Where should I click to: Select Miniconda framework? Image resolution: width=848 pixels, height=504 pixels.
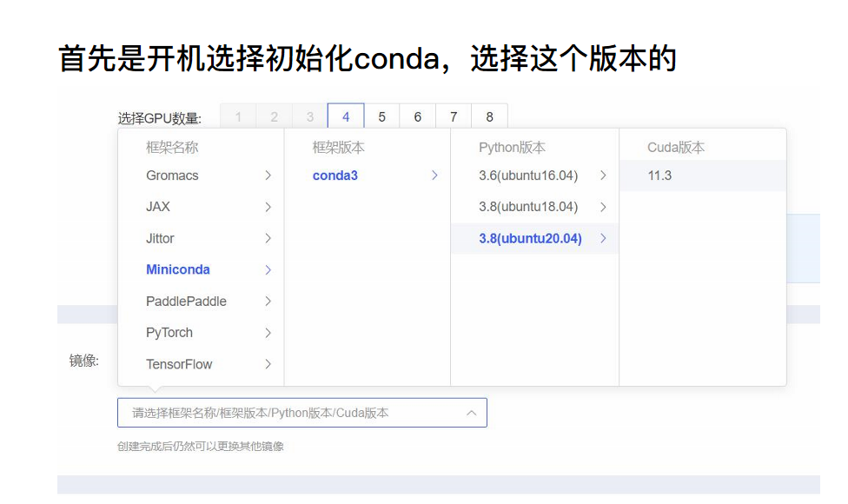coord(178,269)
